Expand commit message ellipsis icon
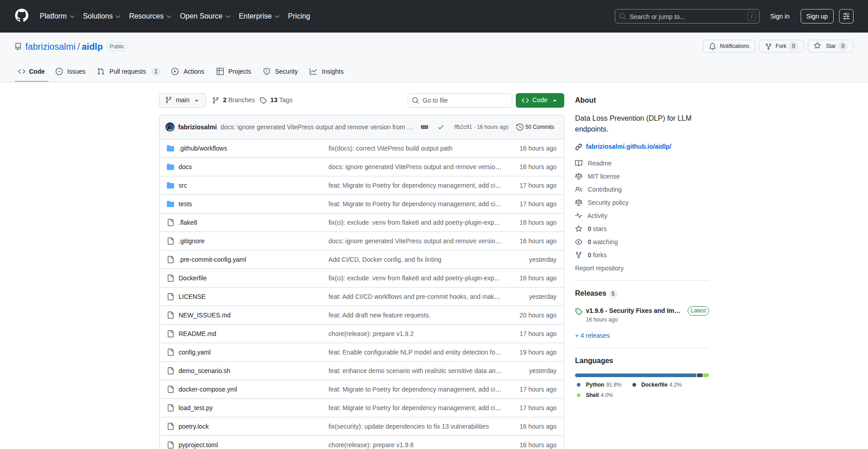Screen dimensions: 868x449 pyautogui.click(x=424, y=127)
